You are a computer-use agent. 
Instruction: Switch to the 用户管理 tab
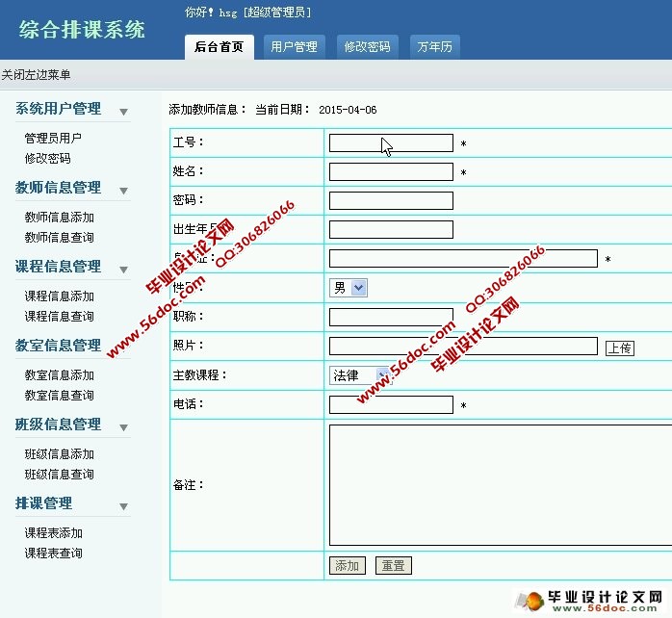pyautogui.click(x=294, y=47)
